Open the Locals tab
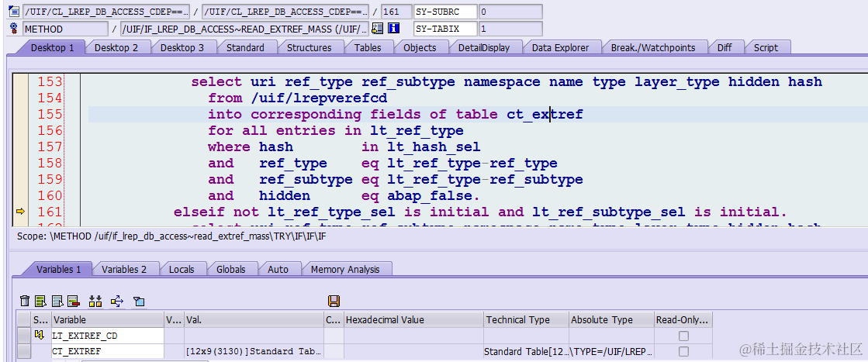The width and height of the screenshot is (868, 362). tap(182, 270)
